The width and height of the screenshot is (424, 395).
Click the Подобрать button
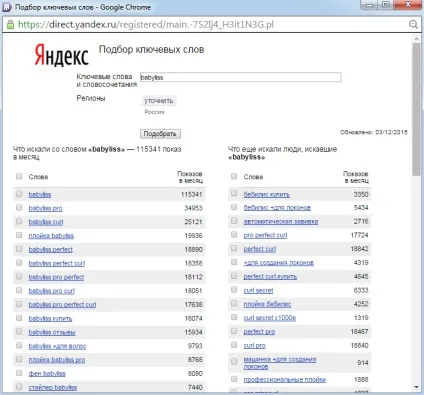tap(160, 134)
